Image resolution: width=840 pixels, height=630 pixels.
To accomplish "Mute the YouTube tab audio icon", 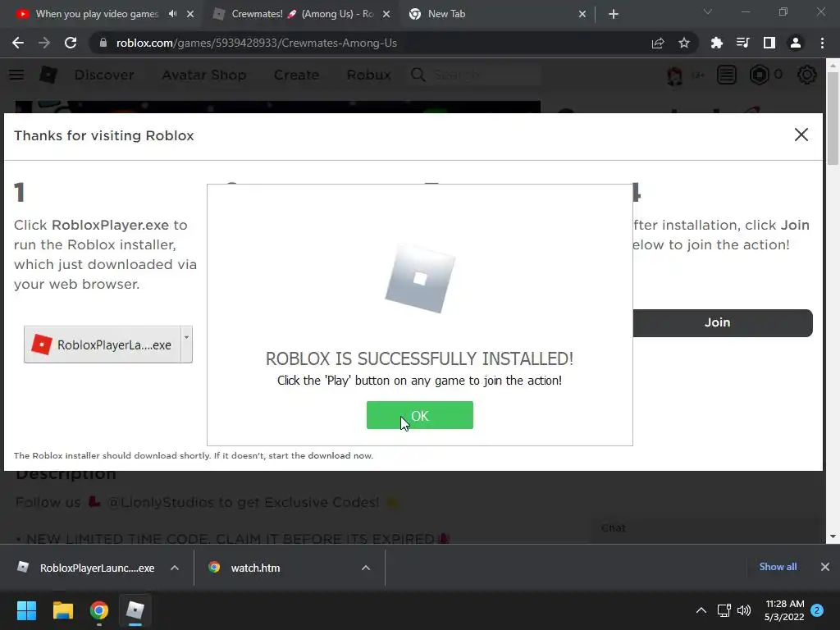I will coord(172,14).
